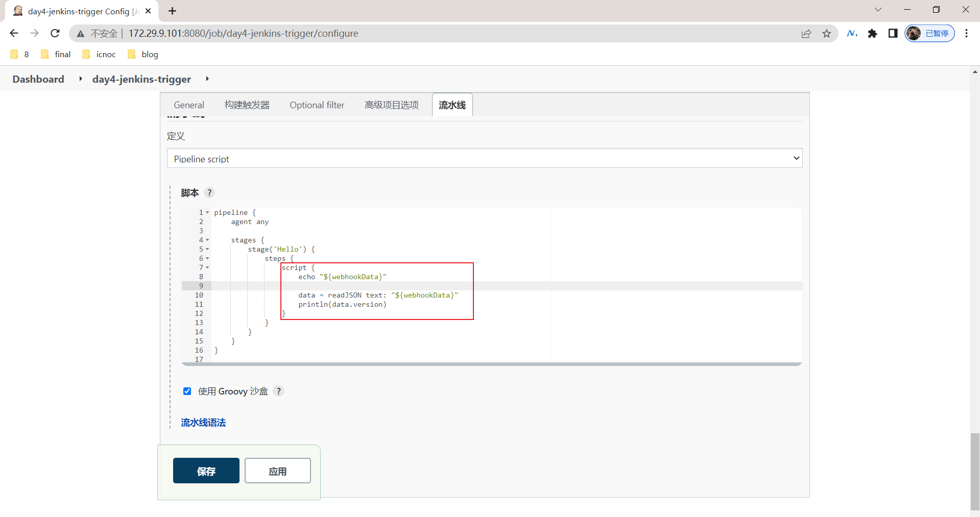The width and height of the screenshot is (980, 517).
Task: Toggle the browser side panel
Action: click(893, 33)
